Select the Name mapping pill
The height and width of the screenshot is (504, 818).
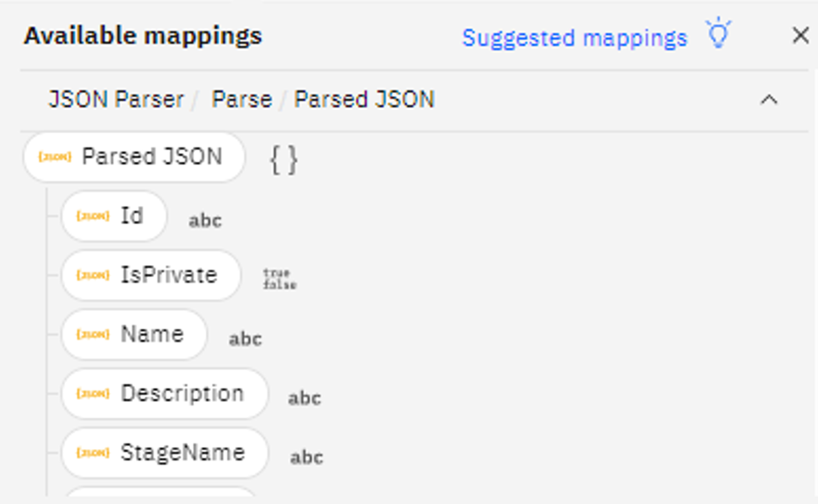coord(134,335)
